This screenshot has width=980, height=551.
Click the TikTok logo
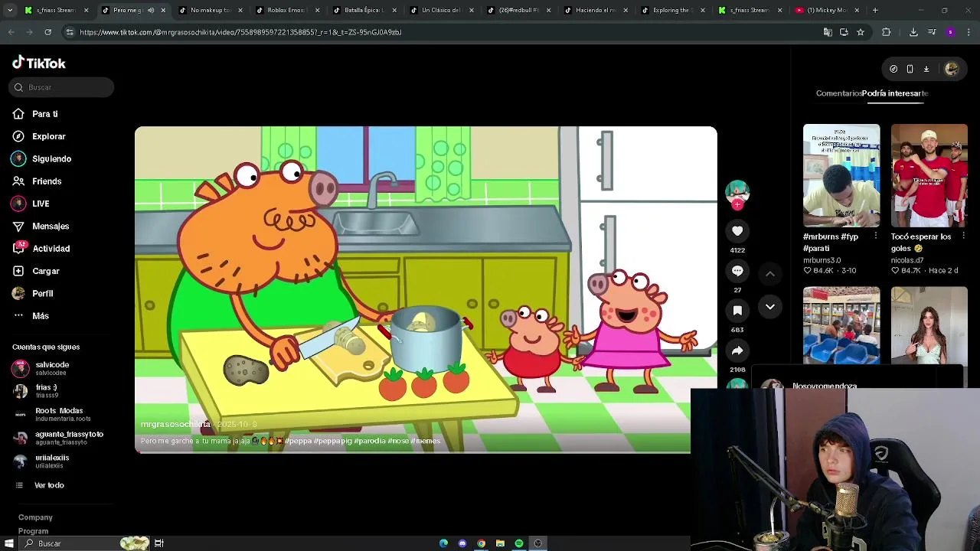(x=38, y=63)
